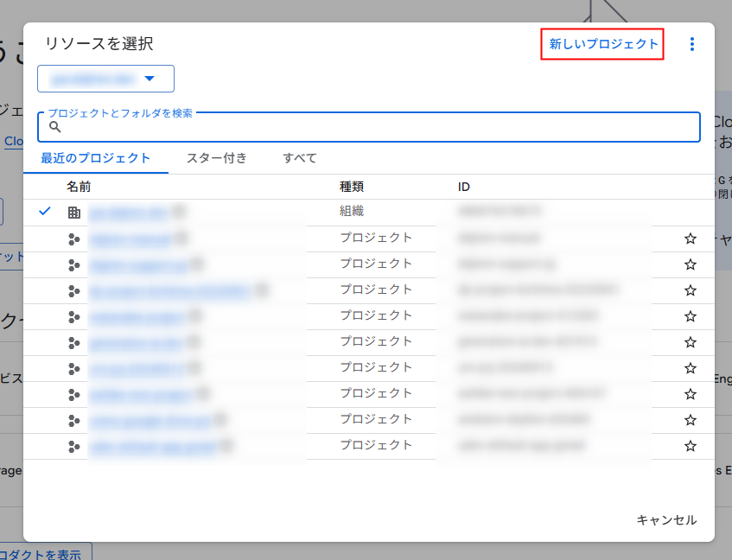Click the project icon in the fifth プロジェクト row
The image size is (732, 560).
(x=73, y=342)
